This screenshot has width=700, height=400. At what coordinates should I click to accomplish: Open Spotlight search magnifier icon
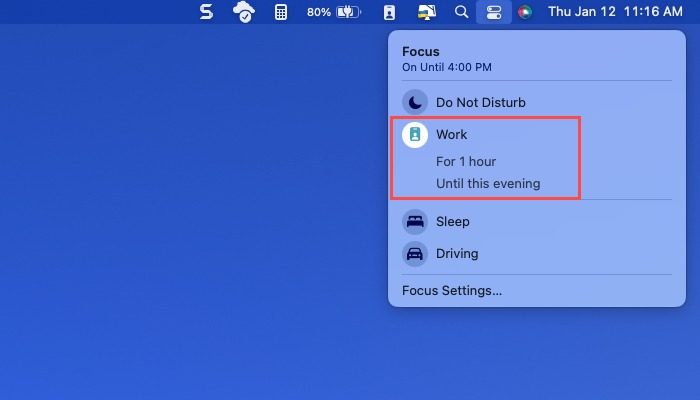coord(461,12)
